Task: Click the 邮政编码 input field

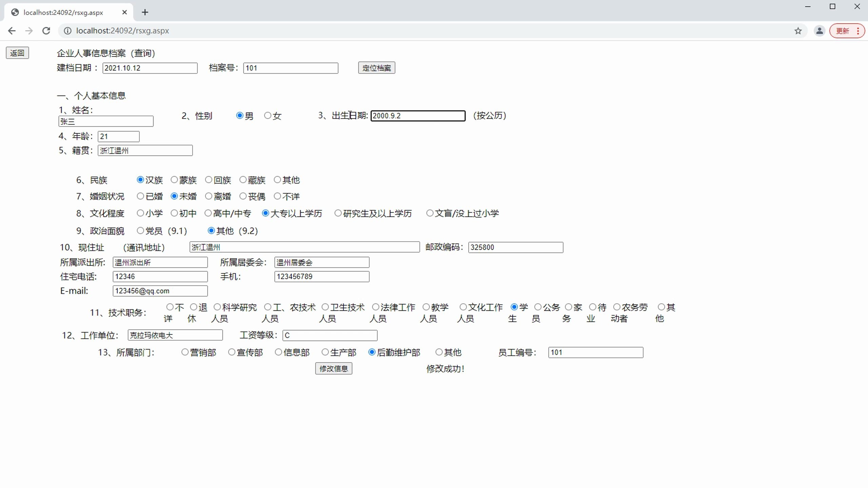Action: click(516, 247)
